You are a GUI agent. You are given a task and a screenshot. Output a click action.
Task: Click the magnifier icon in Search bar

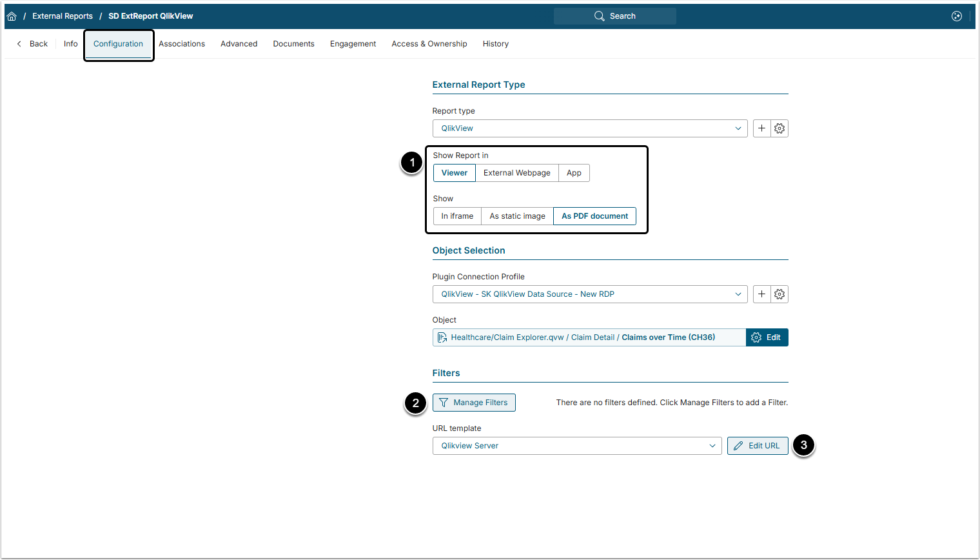[600, 16]
